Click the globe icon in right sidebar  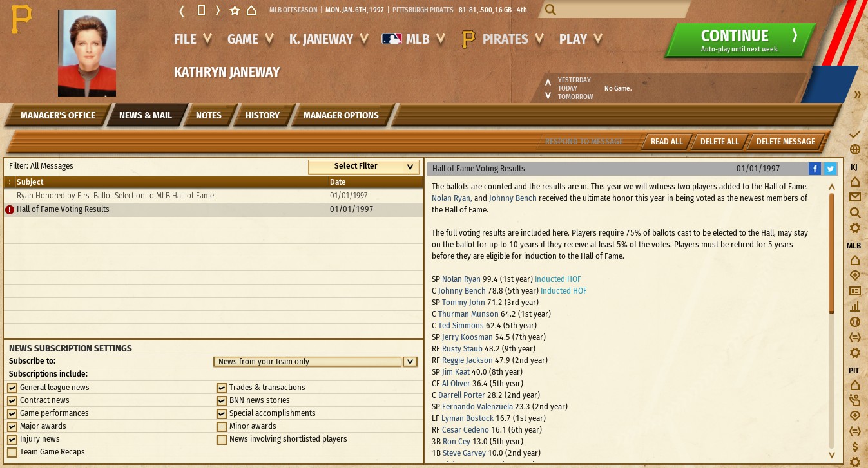[855, 149]
